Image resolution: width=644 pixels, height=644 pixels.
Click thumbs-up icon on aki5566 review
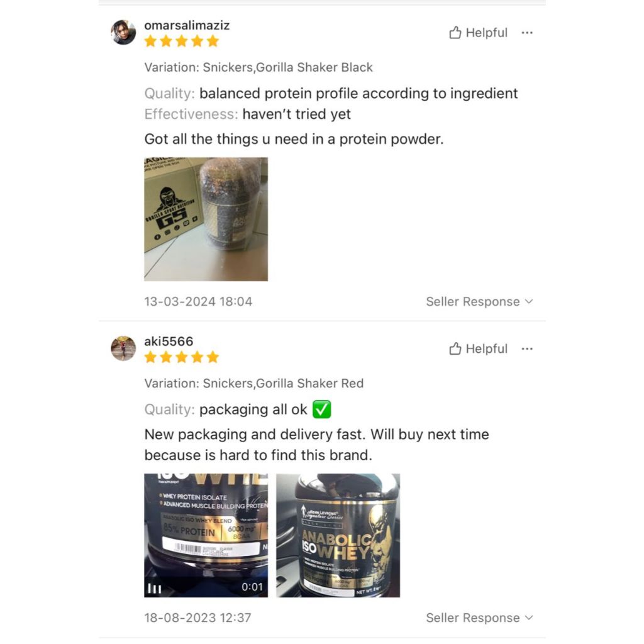tap(455, 348)
